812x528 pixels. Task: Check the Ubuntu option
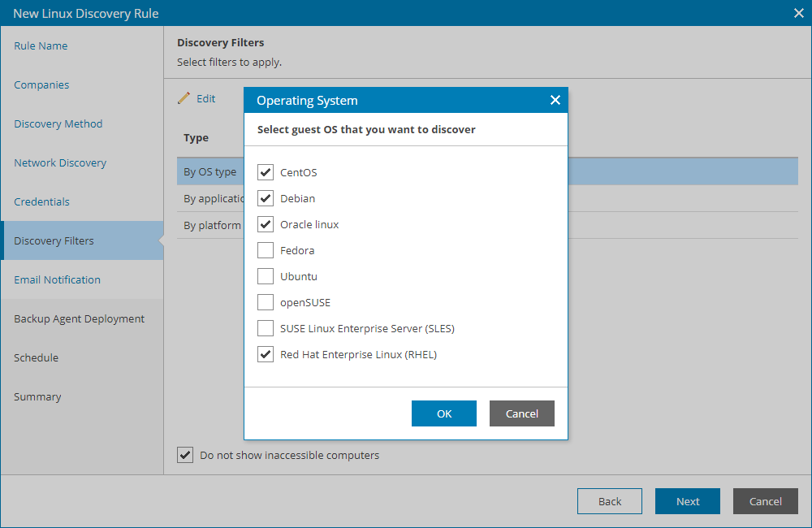(x=265, y=276)
